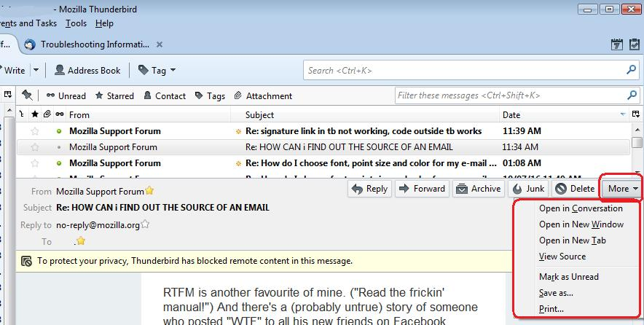Open column picker icon in message list header
The width and height of the screenshot is (644, 325).
pos(636,114)
